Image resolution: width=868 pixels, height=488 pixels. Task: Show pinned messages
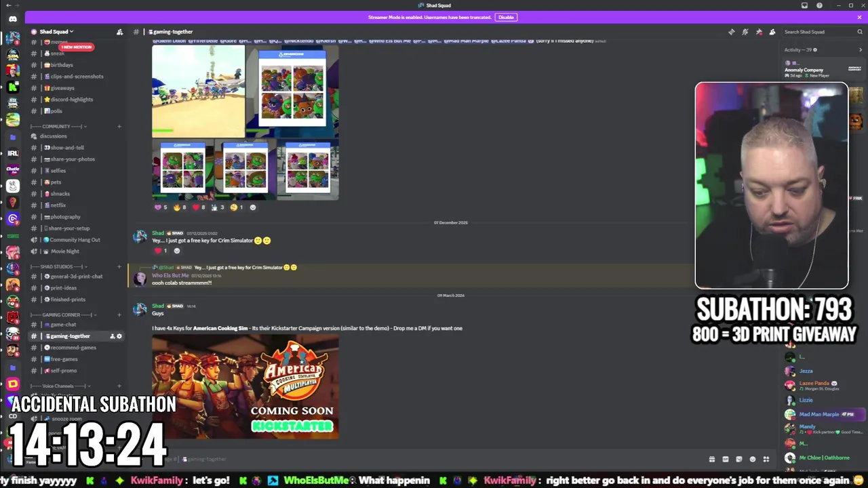pyautogui.click(x=759, y=32)
